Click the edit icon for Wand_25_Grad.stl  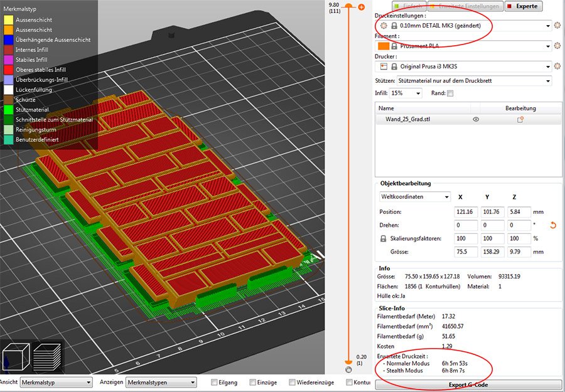click(520, 119)
